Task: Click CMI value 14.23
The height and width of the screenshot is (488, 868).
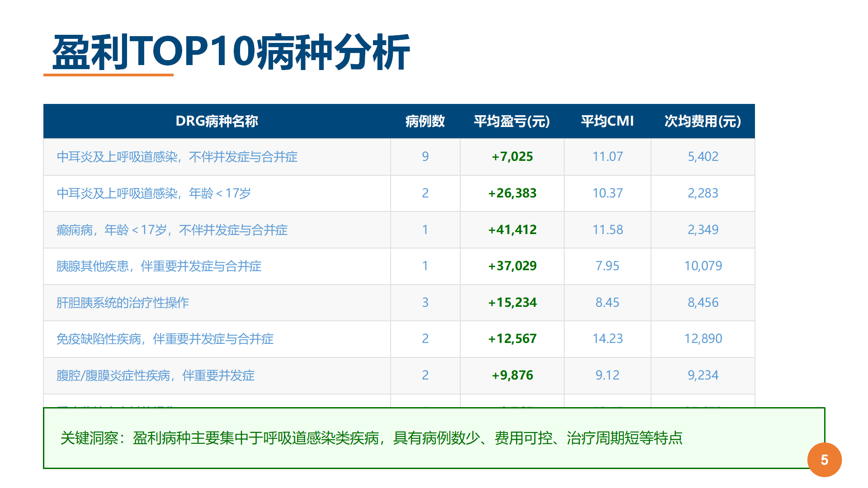Action: [608, 339]
